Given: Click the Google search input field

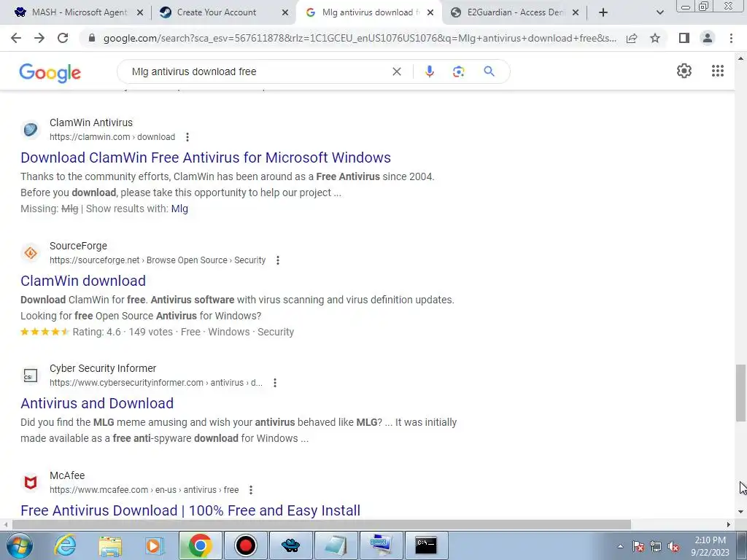Looking at the screenshot, I should point(258,71).
